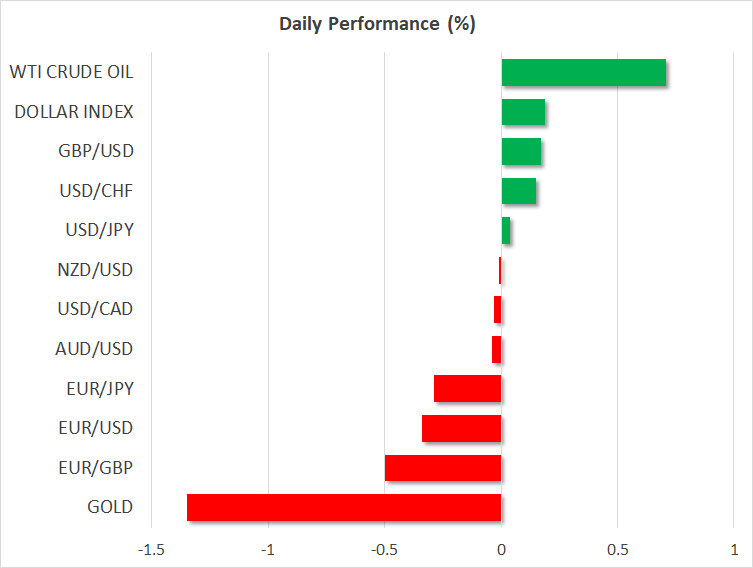Select the Gold red bar
This screenshot has width=753, height=568.
tap(343, 507)
